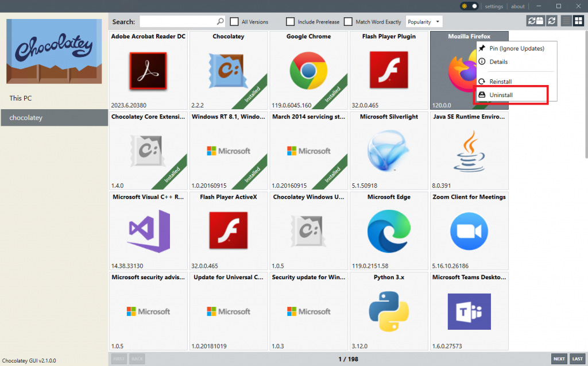Click the search magnifier icon

click(220, 21)
